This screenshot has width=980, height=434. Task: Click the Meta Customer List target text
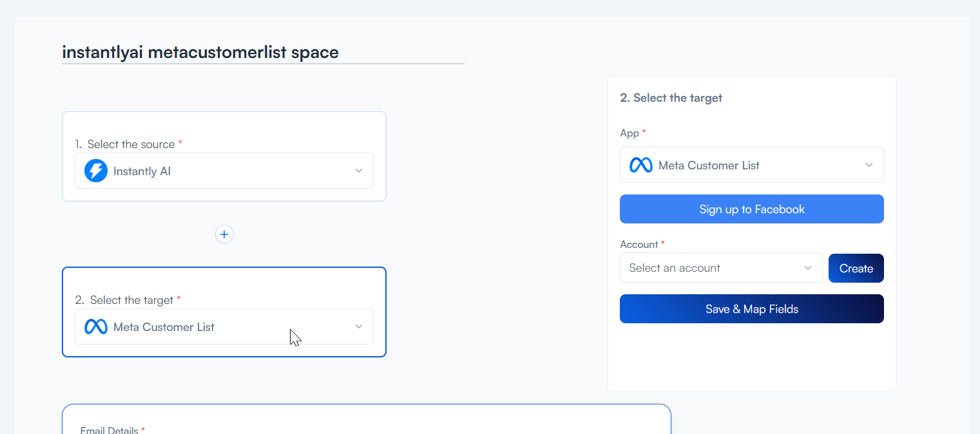(x=164, y=327)
